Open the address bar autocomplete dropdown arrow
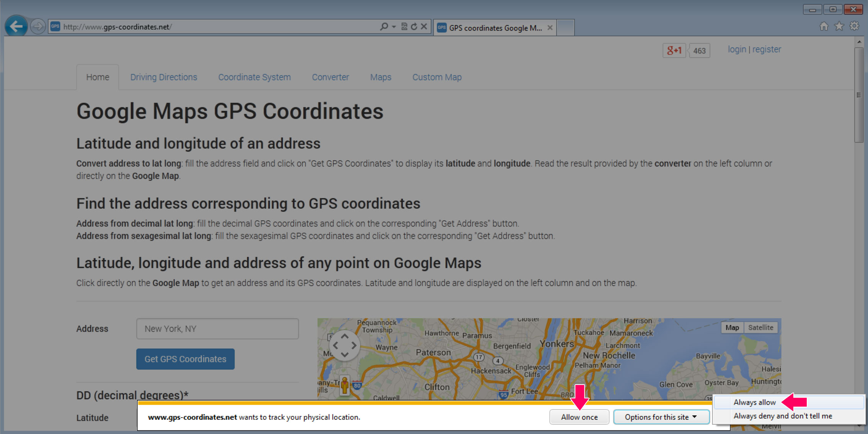 coord(394,27)
